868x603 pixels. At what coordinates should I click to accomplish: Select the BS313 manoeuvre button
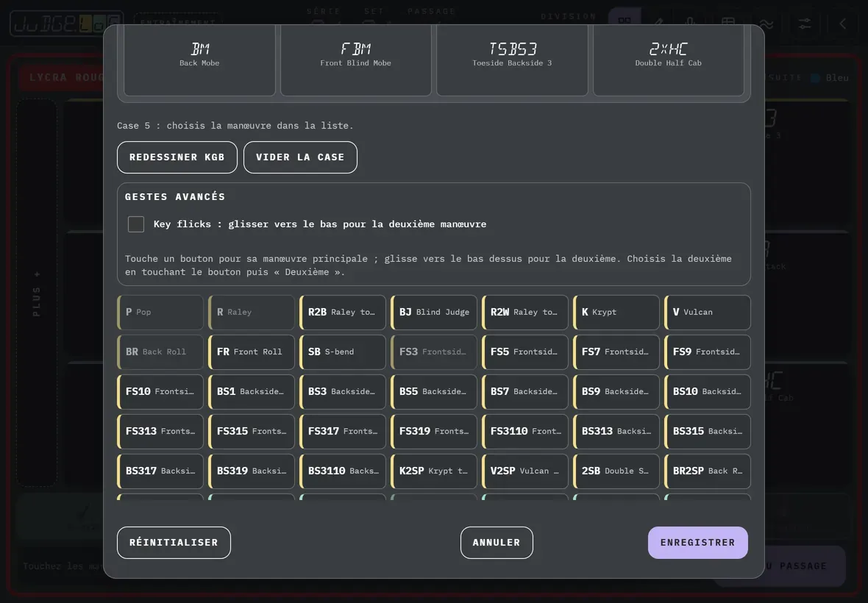pos(616,432)
